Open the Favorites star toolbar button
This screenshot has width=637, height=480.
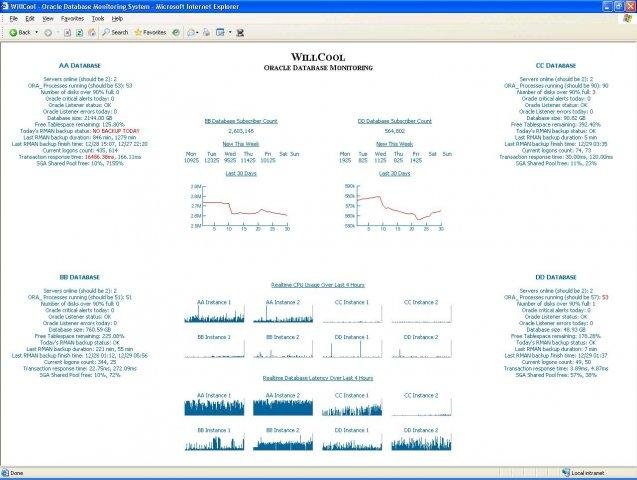(x=150, y=32)
